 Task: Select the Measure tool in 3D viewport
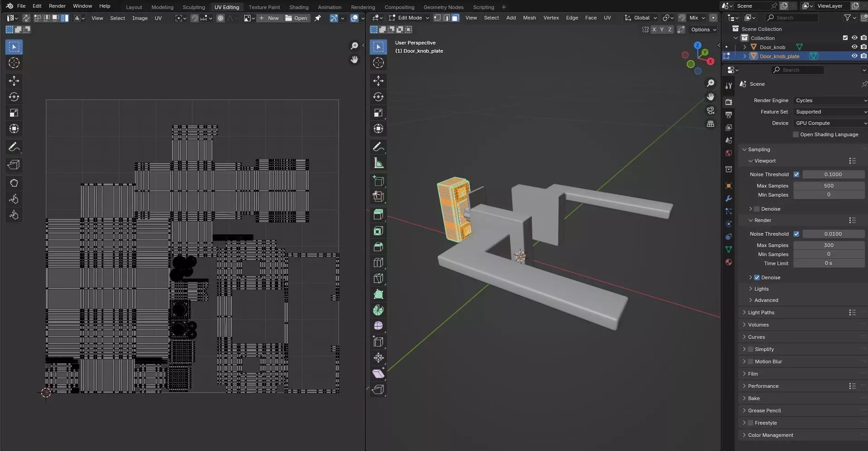click(x=378, y=163)
